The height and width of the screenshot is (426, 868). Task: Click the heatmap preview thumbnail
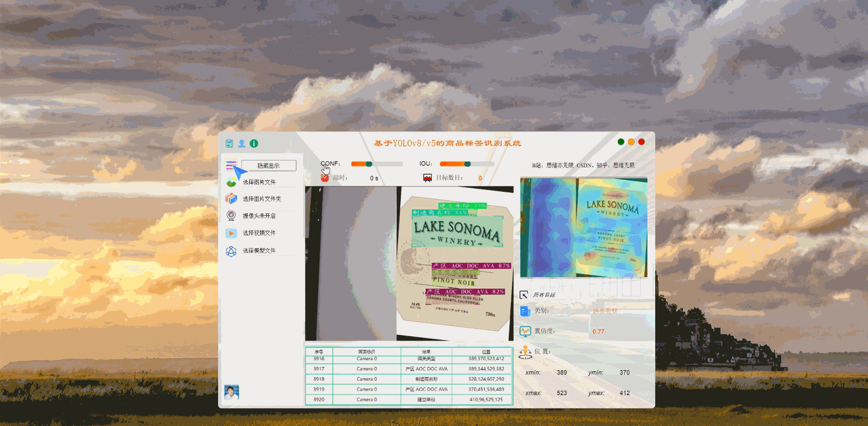tap(584, 228)
